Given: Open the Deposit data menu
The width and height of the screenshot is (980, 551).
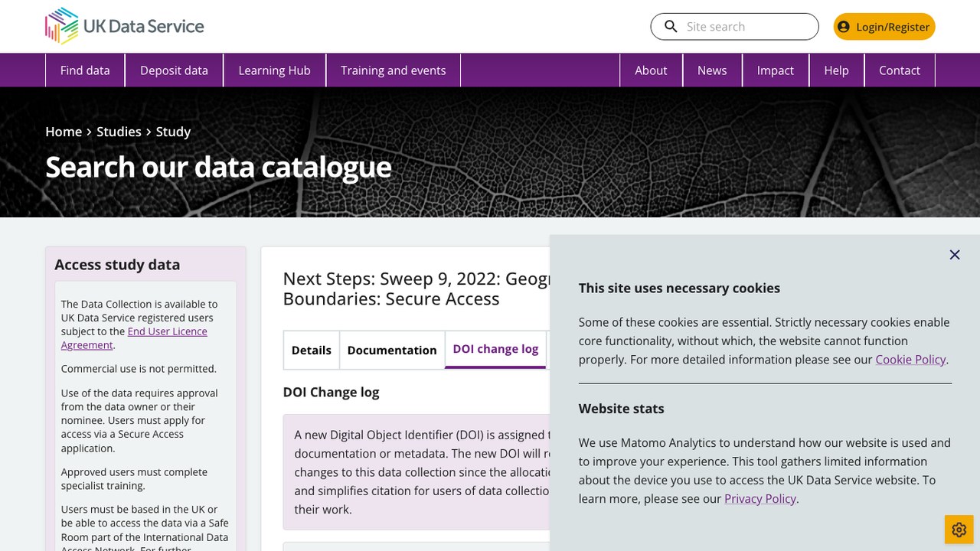Looking at the screenshot, I should (x=174, y=70).
